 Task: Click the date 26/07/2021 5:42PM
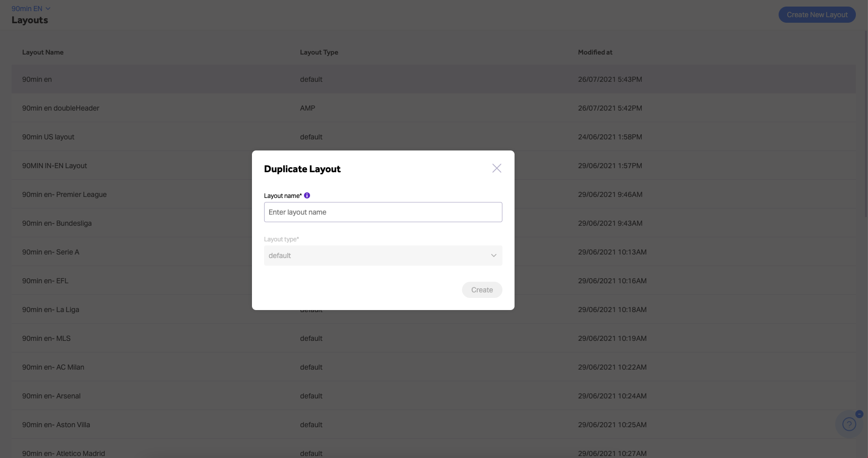[x=610, y=108]
